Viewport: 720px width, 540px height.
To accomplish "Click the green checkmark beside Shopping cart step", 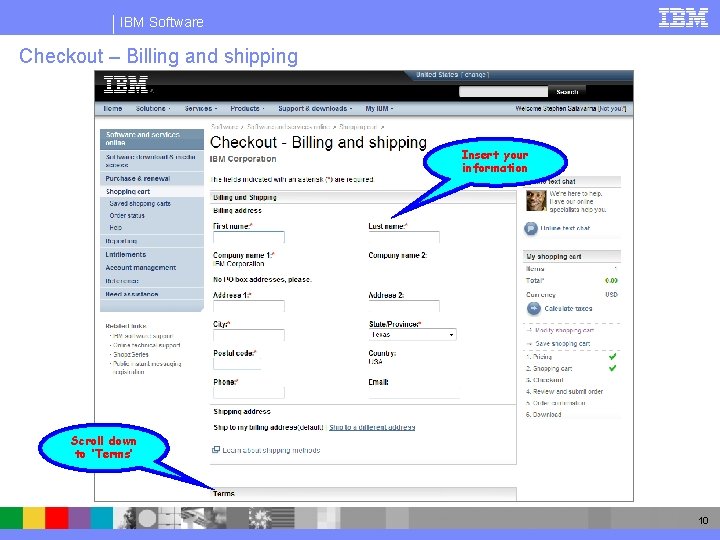I will [x=612, y=368].
